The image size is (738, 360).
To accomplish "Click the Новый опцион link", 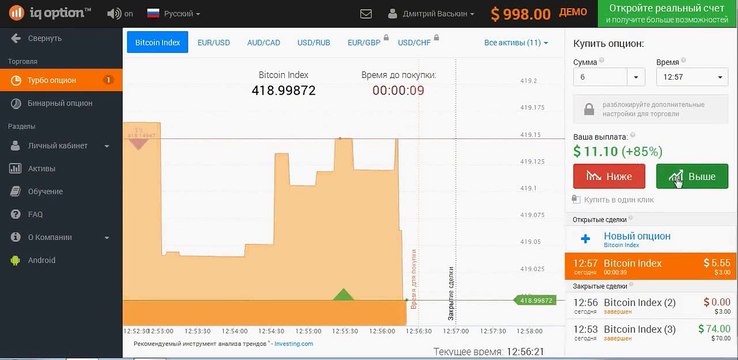I will (x=637, y=236).
